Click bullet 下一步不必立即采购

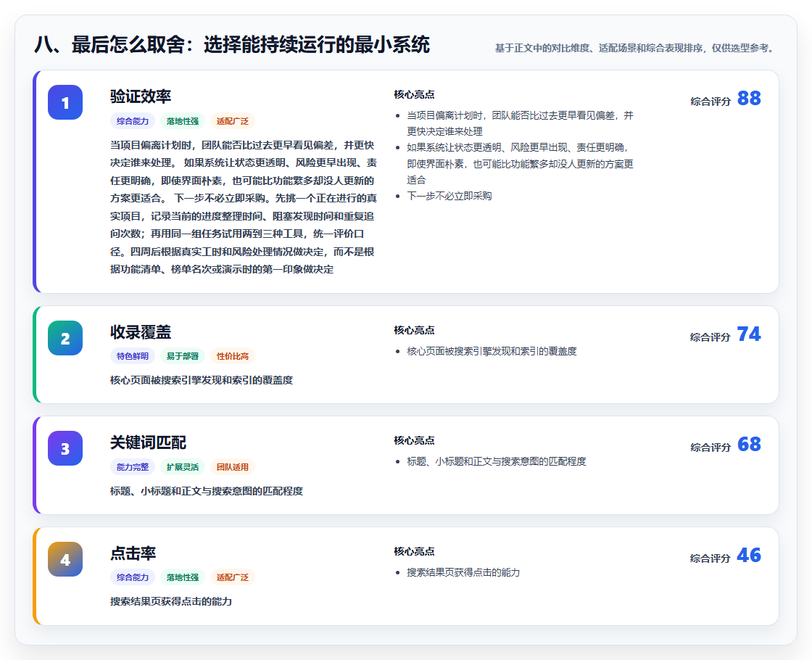tap(449, 196)
